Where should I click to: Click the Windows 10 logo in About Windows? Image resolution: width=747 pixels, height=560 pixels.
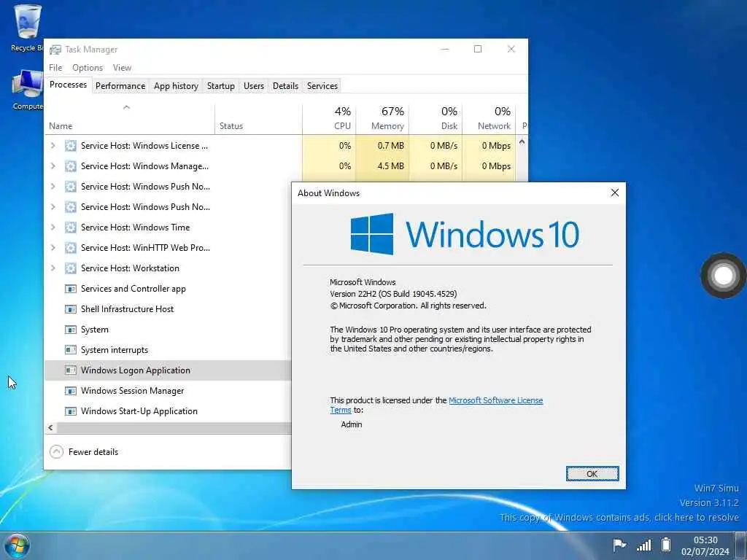465,234
